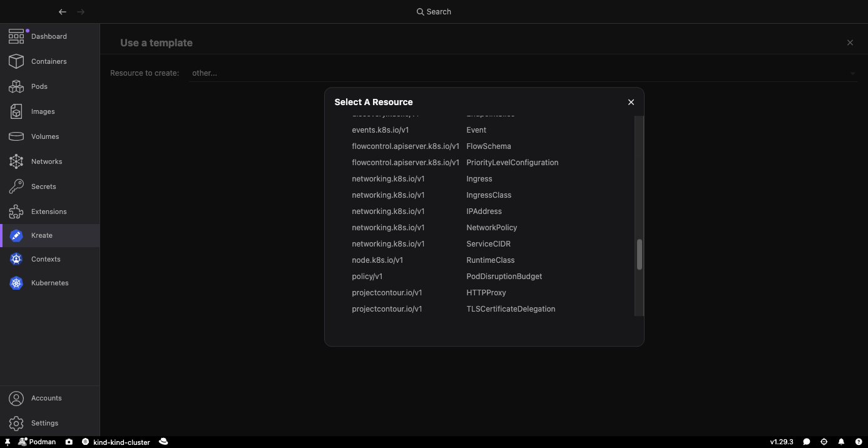Click the pin icon in status bar
The width and height of the screenshot is (868, 448).
point(7,442)
